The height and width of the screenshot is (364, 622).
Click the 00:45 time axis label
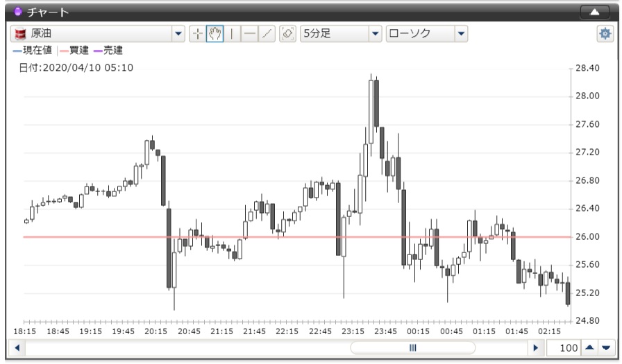click(x=451, y=331)
